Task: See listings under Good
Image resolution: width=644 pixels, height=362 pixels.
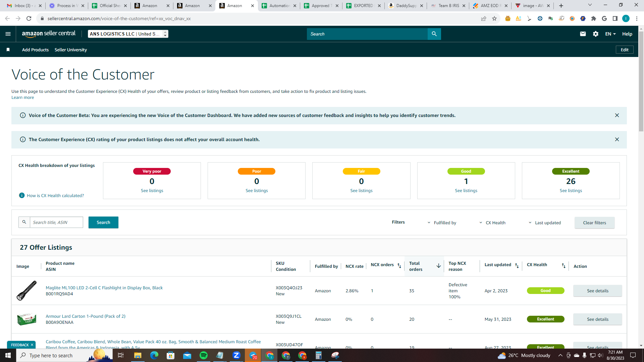Action: coord(466,191)
